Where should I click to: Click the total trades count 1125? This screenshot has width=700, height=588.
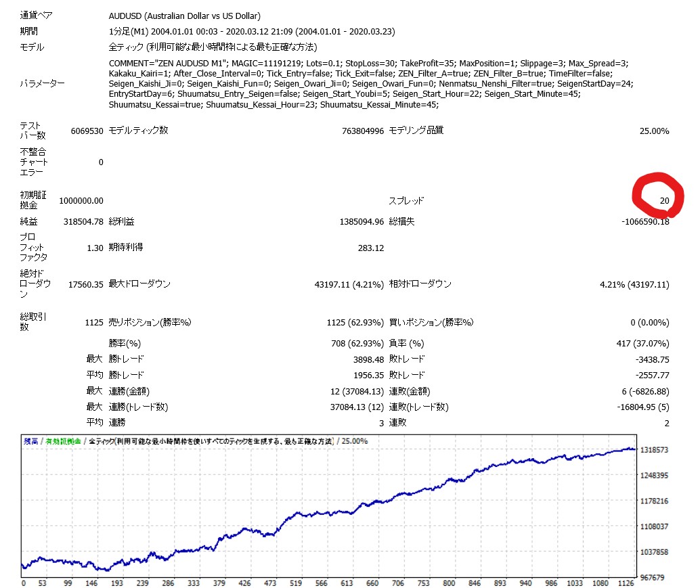[93, 323]
